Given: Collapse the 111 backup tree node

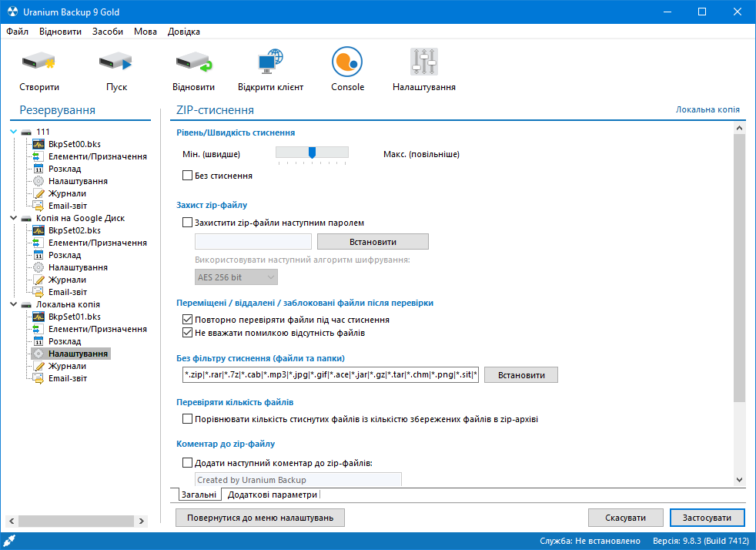Looking at the screenshot, I should coord(14,132).
